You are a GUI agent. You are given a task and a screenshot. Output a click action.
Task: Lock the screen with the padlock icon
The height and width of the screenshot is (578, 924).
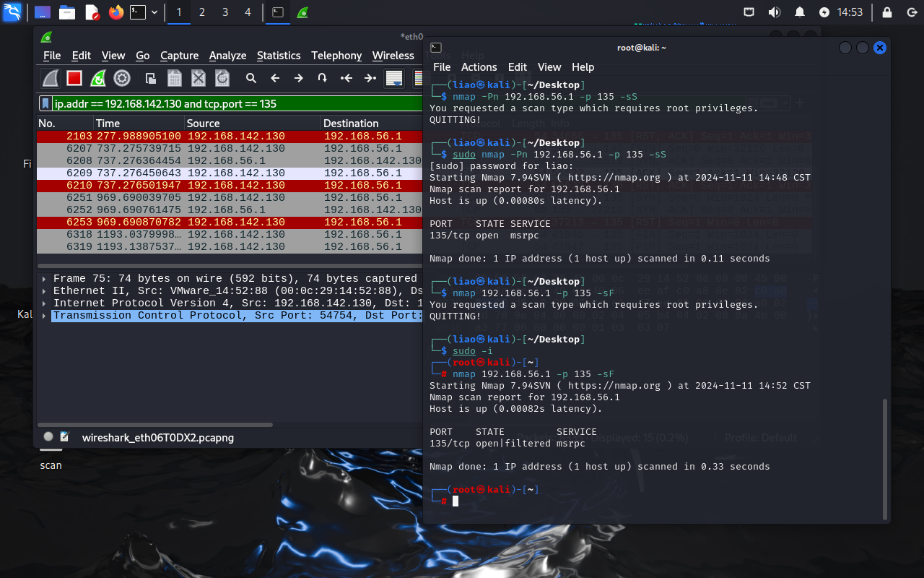(x=887, y=12)
